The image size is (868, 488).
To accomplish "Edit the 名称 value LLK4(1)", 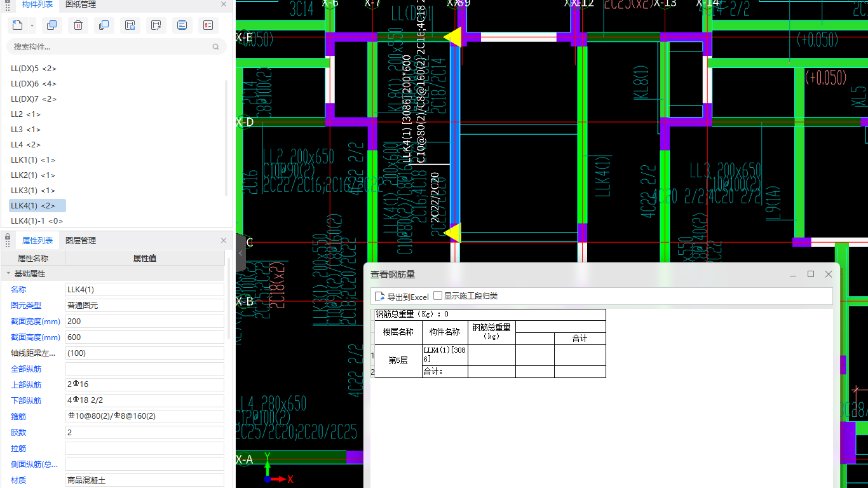I will click(145, 289).
